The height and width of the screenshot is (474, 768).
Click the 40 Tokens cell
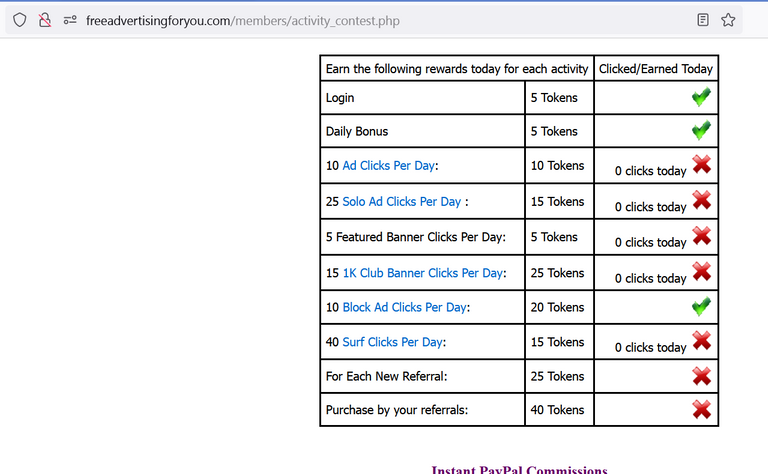coord(557,410)
